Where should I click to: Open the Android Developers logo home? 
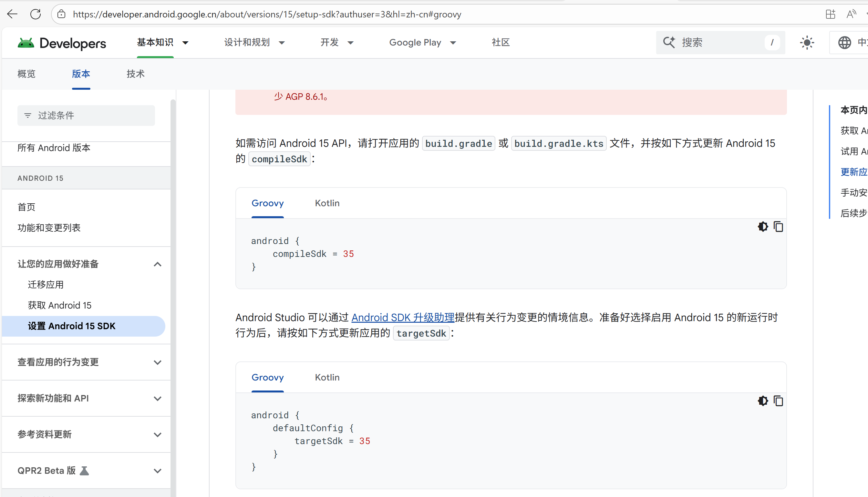pyautogui.click(x=62, y=43)
